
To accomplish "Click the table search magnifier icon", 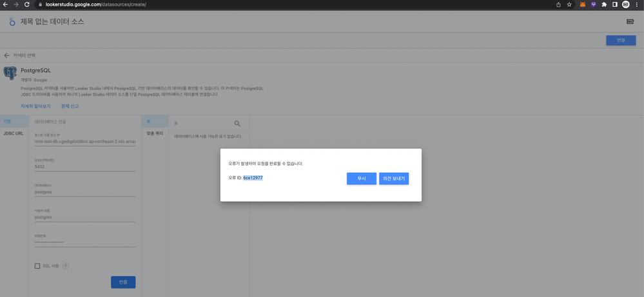I will coord(237,124).
